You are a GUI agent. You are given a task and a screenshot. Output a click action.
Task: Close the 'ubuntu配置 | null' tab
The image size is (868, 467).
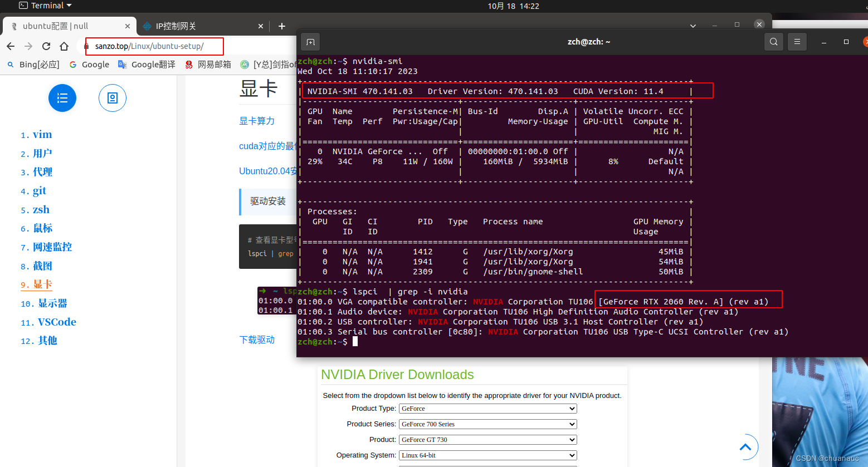pyautogui.click(x=128, y=26)
